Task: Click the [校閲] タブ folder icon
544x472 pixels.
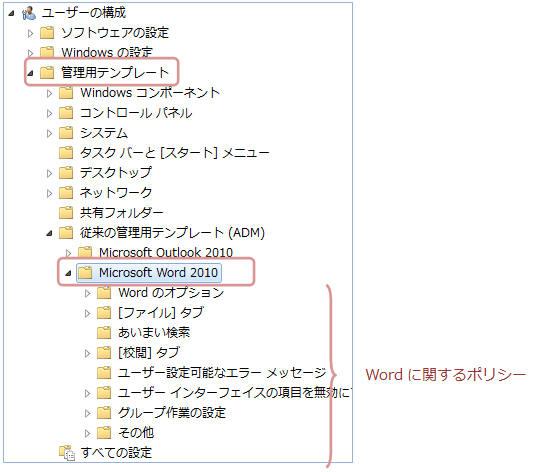Action: coord(104,353)
